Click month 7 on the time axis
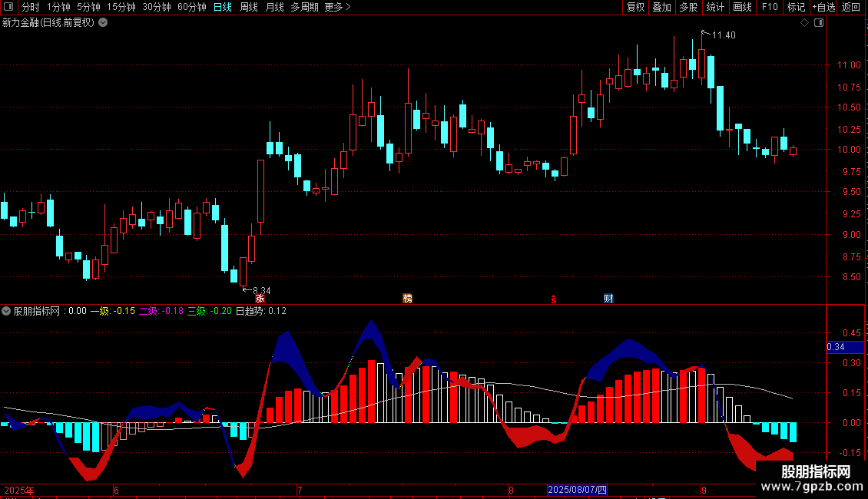Image resolution: width=868 pixels, height=499 pixels. coord(300,490)
